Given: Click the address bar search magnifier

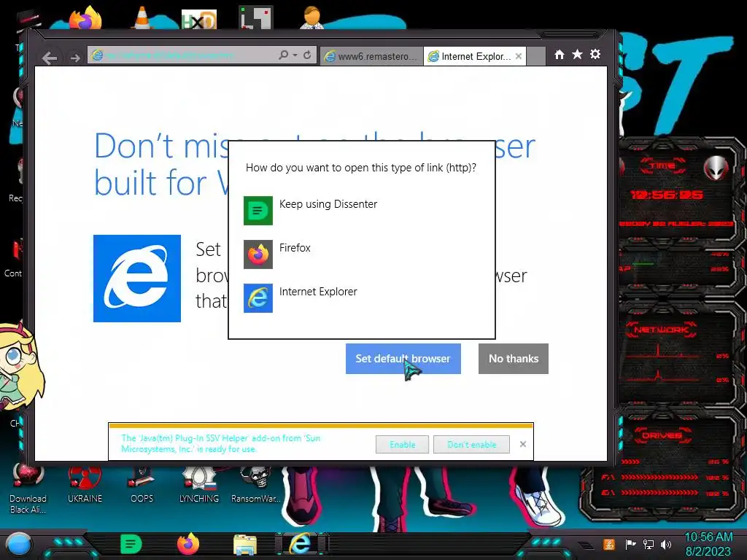Looking at the screenshot, I should tap(284, 55).
